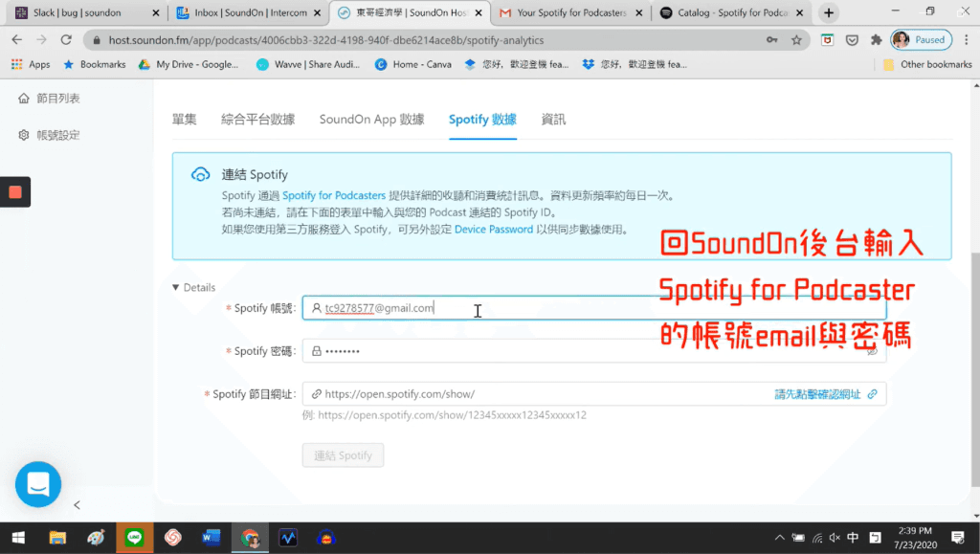Open the Home - Canva bookmark

coord(413,64)
